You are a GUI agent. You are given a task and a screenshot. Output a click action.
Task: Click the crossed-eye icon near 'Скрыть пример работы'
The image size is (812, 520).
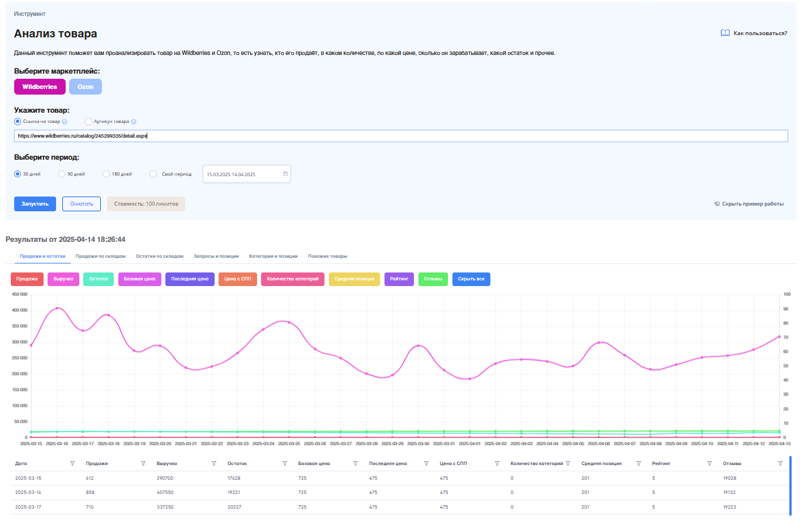click(x=717, y=204)
